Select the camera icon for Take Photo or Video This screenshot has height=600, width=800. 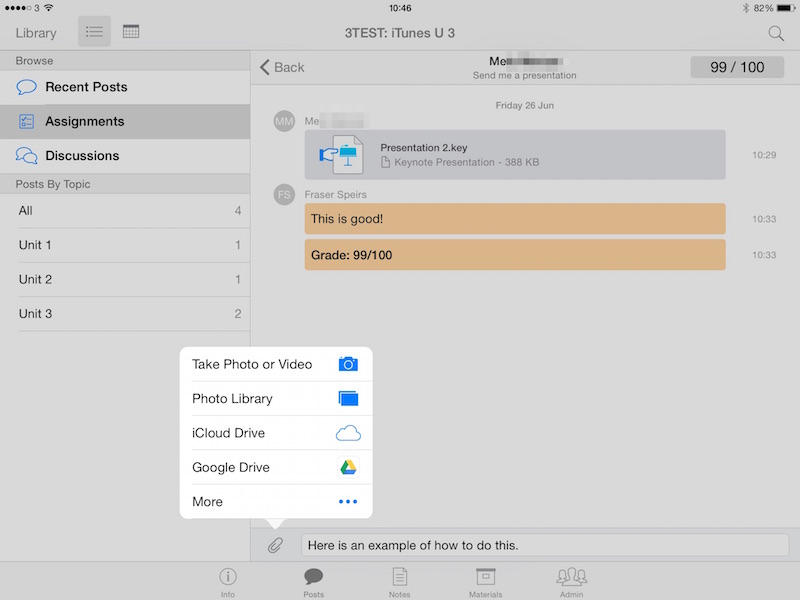tap(349, 365)
